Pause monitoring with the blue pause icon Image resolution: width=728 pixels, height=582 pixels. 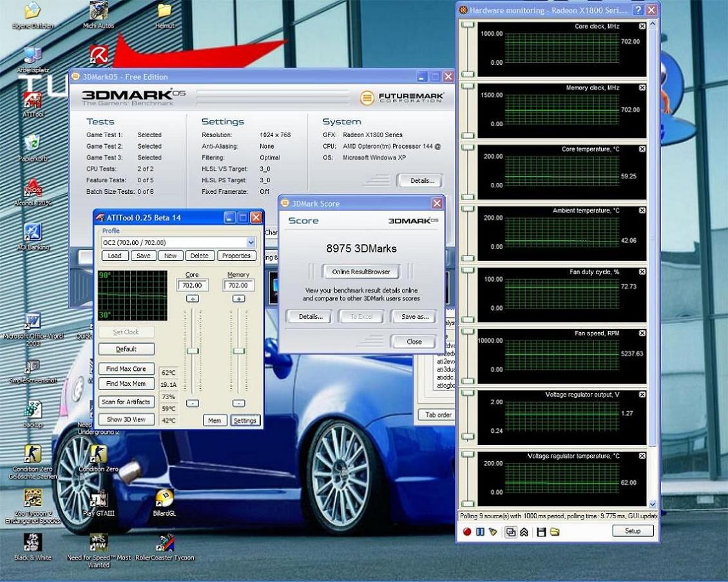(x=480, y=532)
